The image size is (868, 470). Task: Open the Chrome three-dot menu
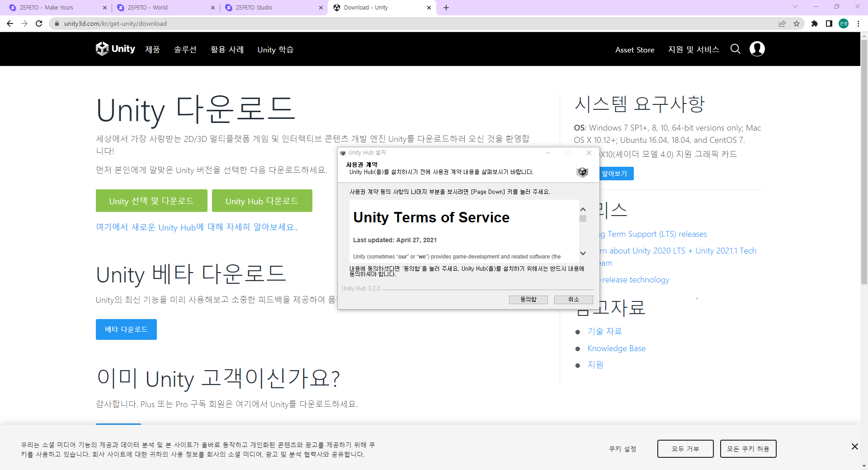click(x=858, y=23)
